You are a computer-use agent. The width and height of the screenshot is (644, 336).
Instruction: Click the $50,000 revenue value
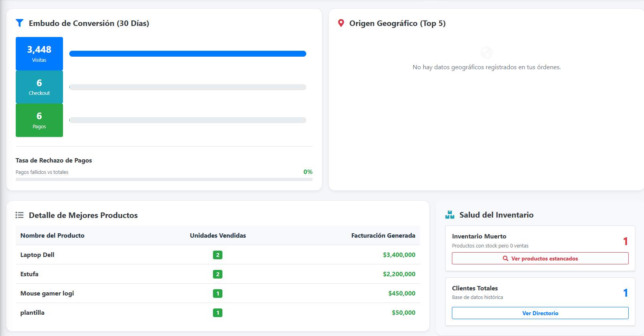pos(403,312)
